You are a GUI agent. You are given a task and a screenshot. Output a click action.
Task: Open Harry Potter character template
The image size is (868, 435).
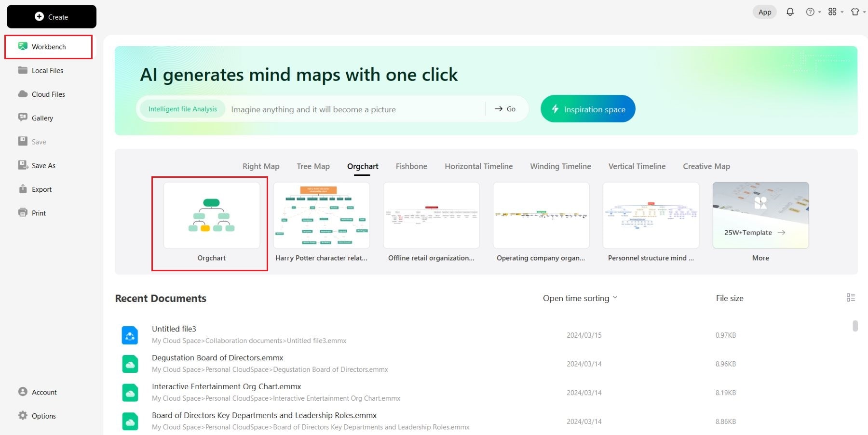[322, 215]
